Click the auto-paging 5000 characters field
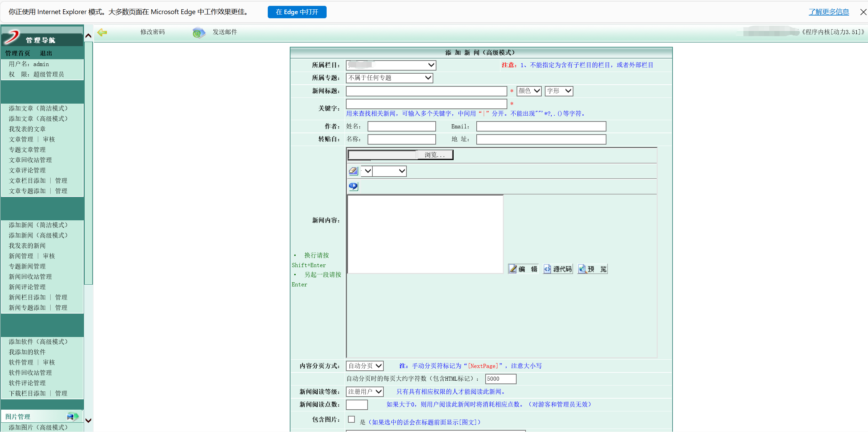Screen dimensions: 868x432 click(501, 379)
